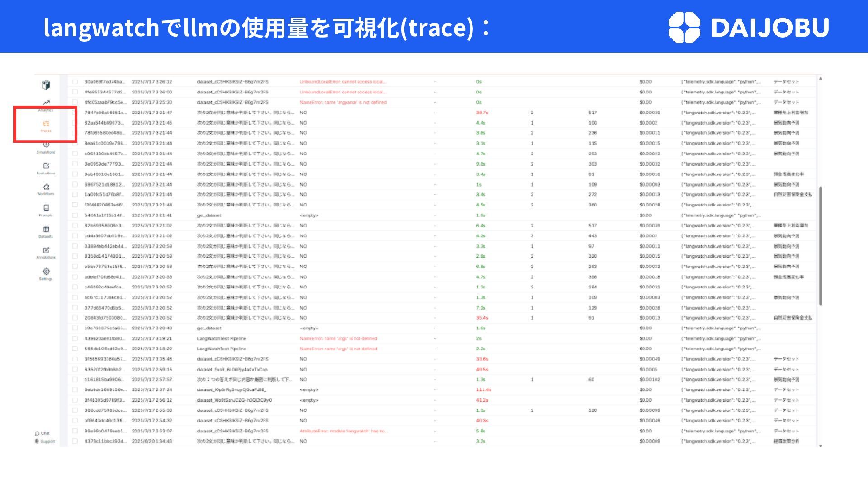The height and width of the screenshot is (488, 868).
Task: Click the 111.4s duration value
Action: [x=484, y=389]
